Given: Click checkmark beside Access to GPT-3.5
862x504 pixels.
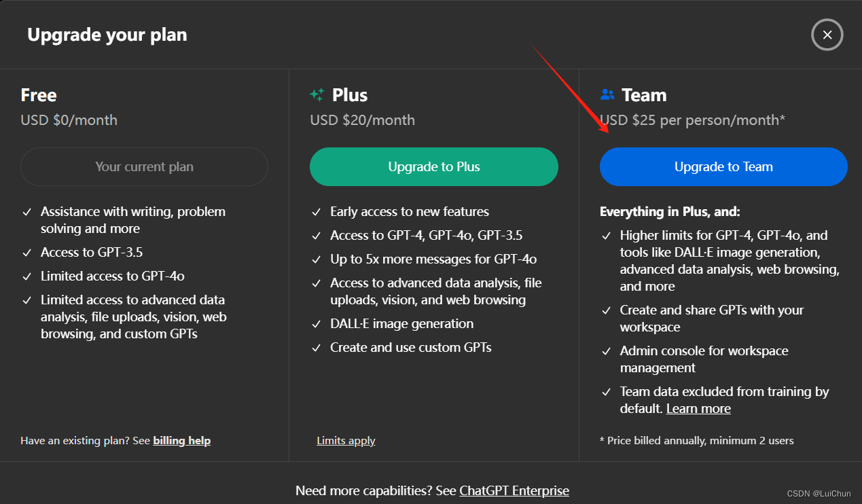Looking at the screenshot, I should click(26, 253).
